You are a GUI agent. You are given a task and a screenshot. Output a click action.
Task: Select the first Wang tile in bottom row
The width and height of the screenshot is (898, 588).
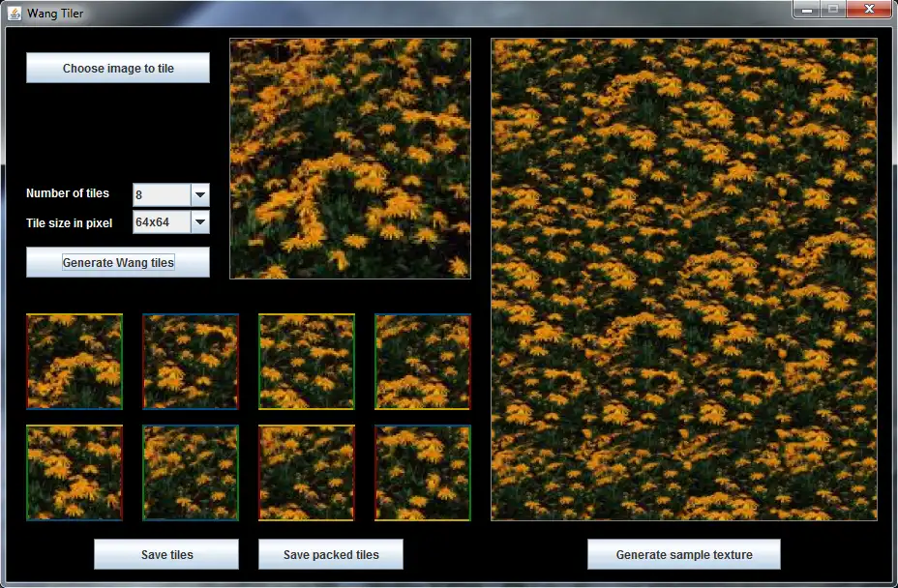[75, 473]
